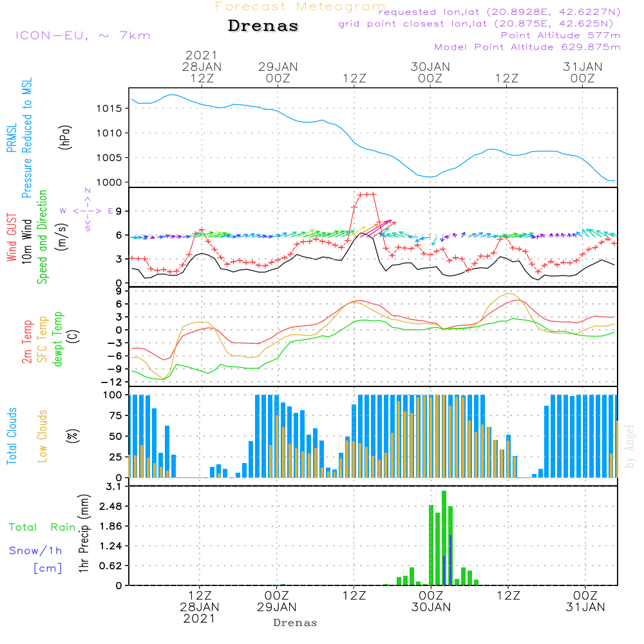Click the '[cm]' snow unit label
Image resolution: width=644 pixels, height=644 pixels.
(48, 569)
